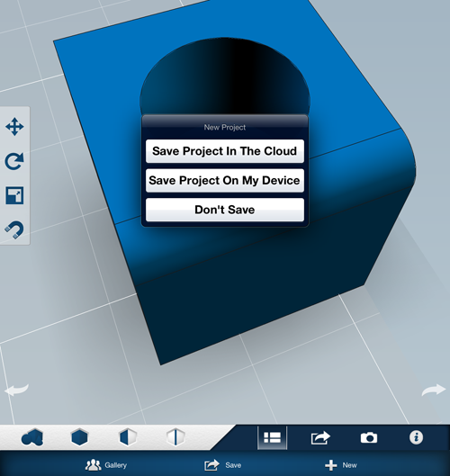Select the Move tool with four arrows

[x=14, y=127]
